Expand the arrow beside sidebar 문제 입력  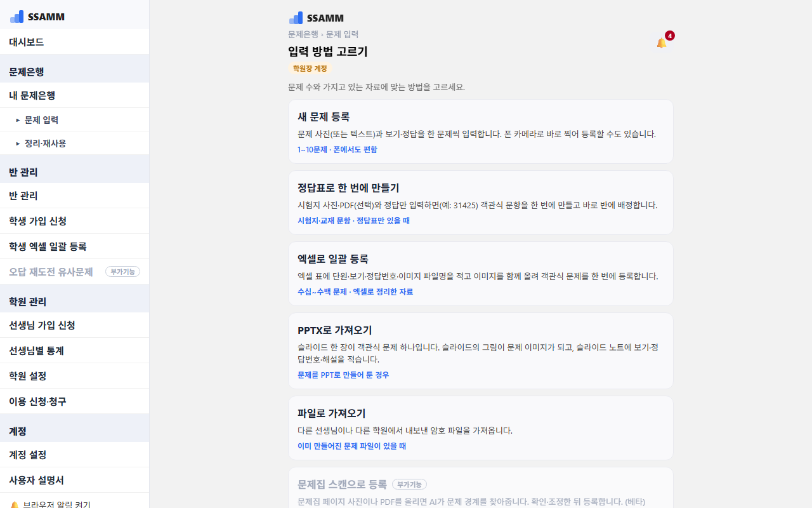point(18,120)
